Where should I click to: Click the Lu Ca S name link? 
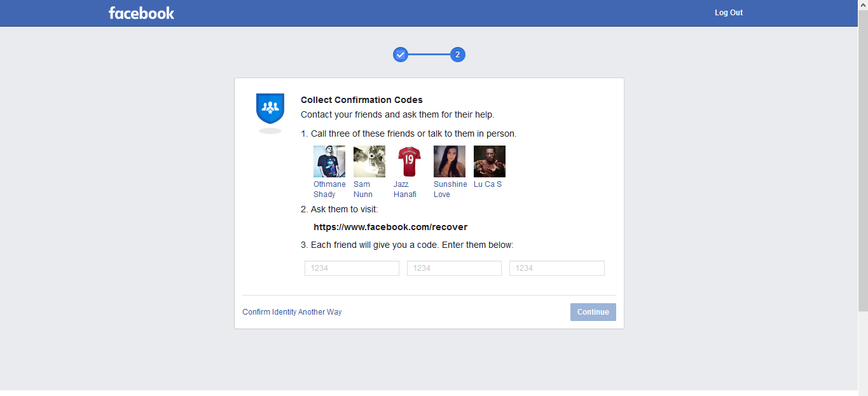tap(488, 184)
